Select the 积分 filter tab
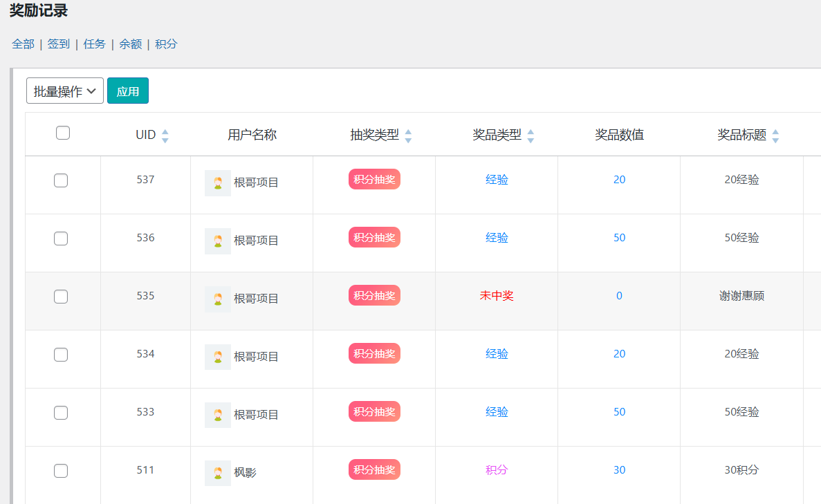The width and height of the screenshot is (821, 504). (166, 44)
